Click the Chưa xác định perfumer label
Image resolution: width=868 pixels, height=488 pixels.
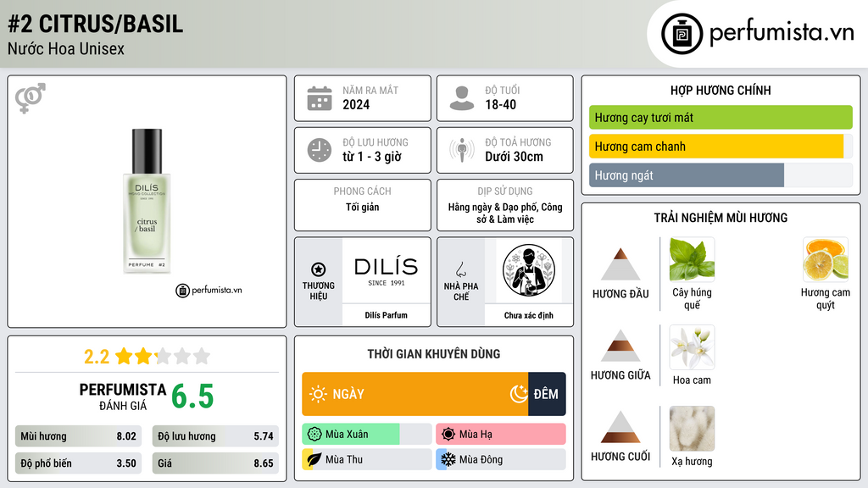[x=529, y=315]
